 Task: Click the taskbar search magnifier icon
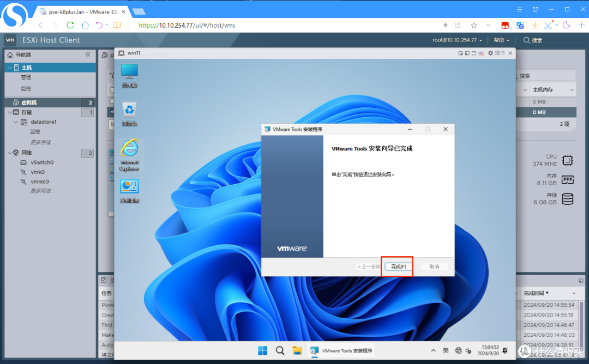[x=280, y=350]
